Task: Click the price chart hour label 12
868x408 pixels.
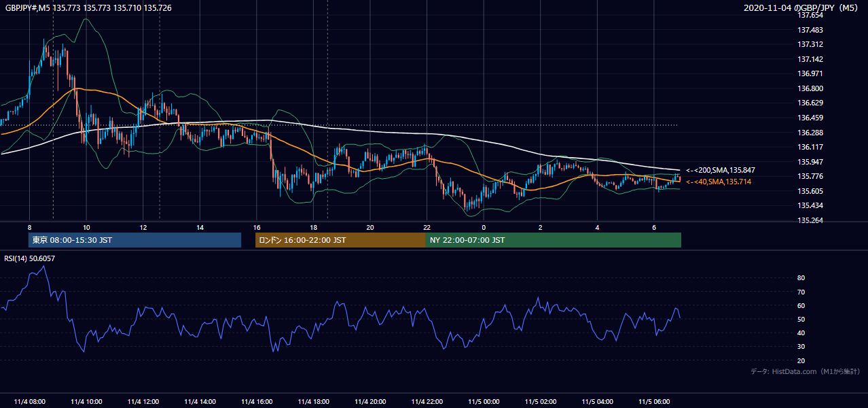Action: [x=143, y=227]
